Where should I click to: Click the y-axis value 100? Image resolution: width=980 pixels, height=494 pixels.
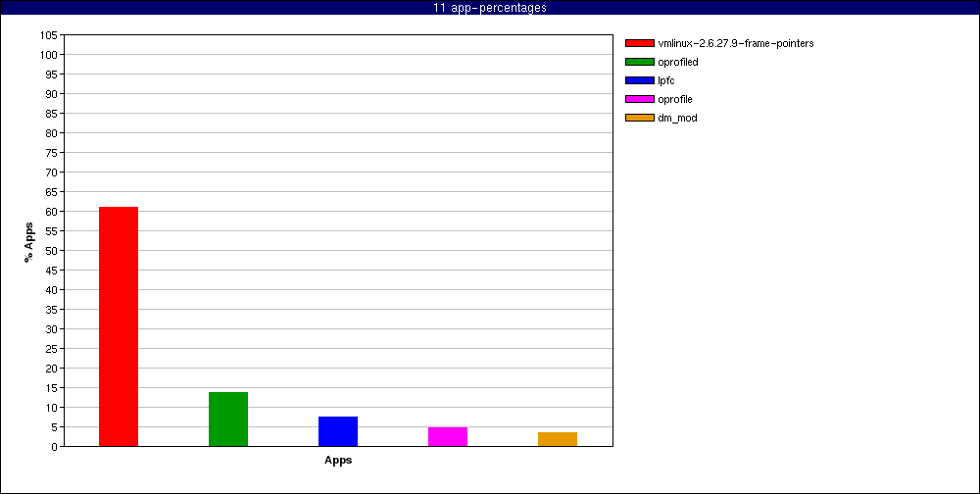pos(51,55)
